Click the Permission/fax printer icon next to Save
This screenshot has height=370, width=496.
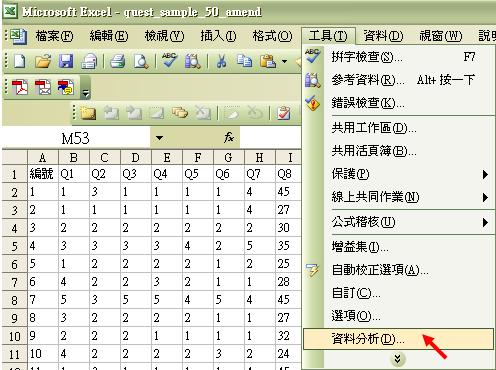tap(89, 61)
